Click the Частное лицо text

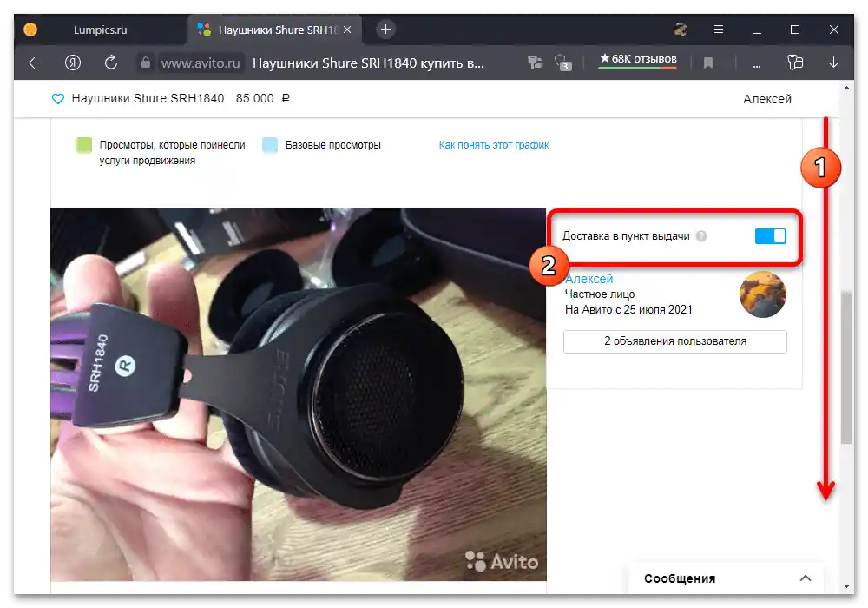pos(600,294)
